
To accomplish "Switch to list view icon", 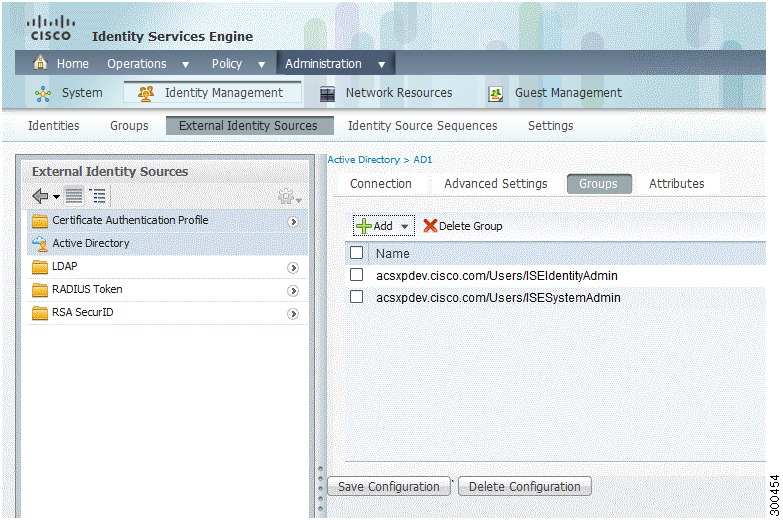I will pos(74,196).
